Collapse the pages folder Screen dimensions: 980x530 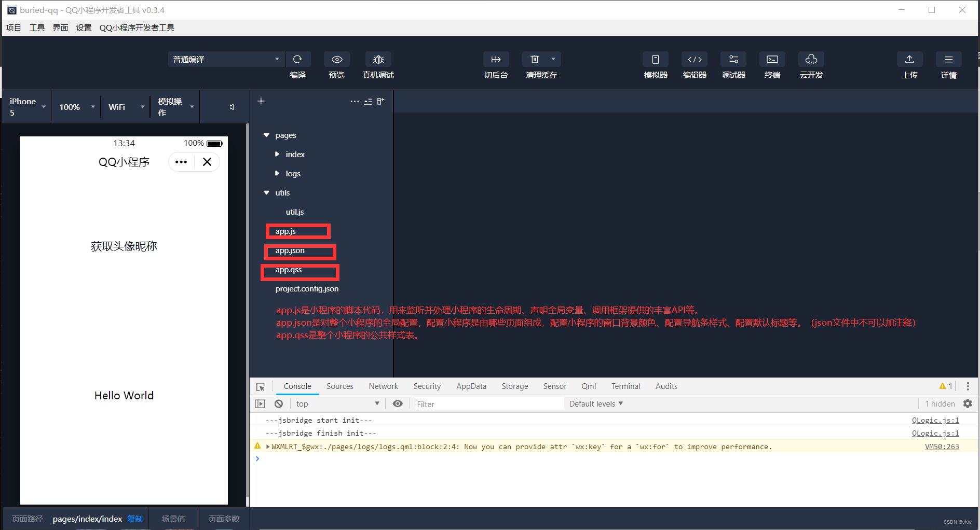pyautogui.click(x=266, y=135)
